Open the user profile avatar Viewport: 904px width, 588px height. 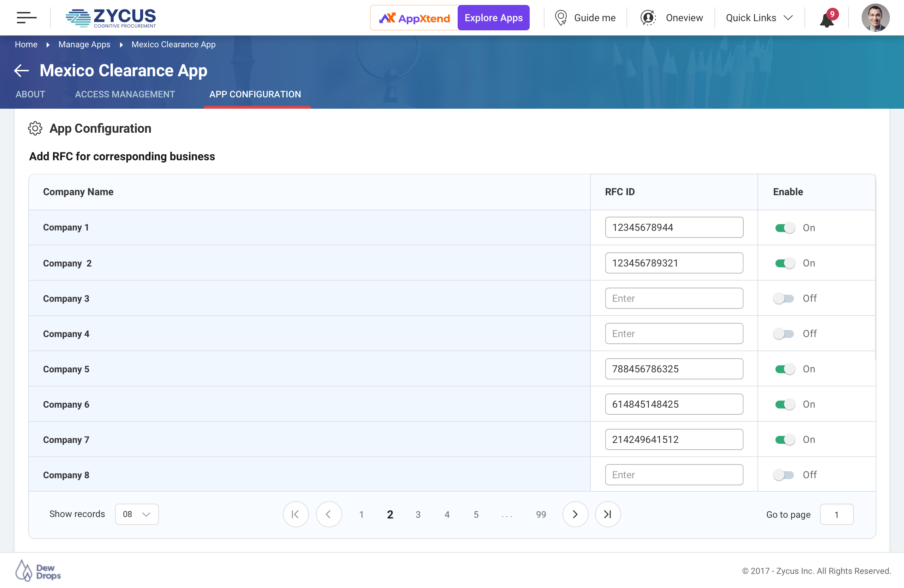click(x=875, y=18)
